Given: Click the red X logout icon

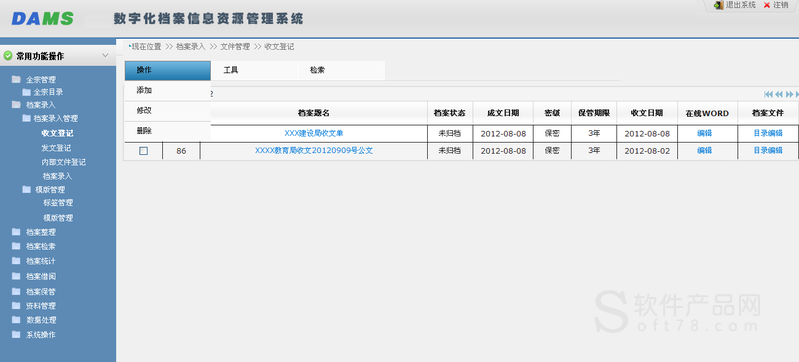Looking at the screenshot, I should tap(767, 5).
